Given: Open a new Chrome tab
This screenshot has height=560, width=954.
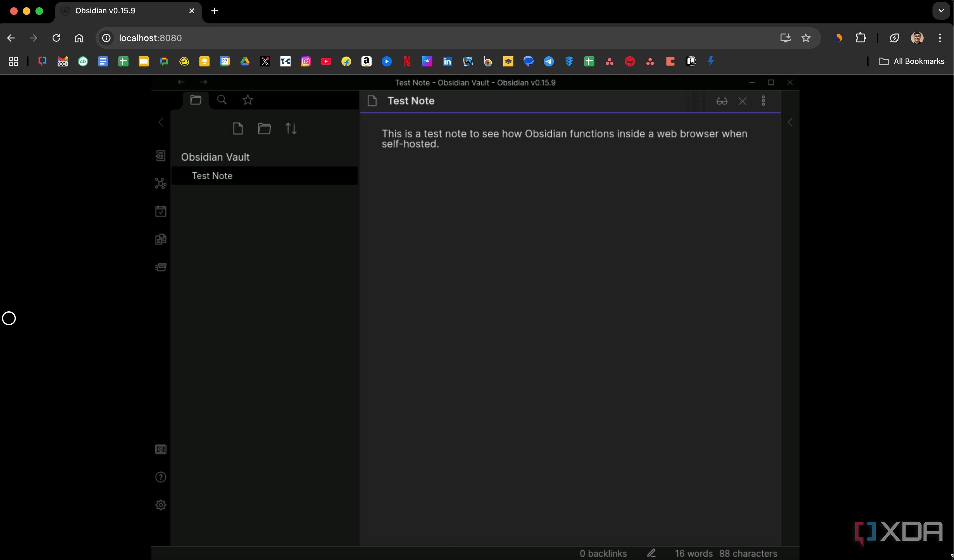Looking at the screenshot, I should coord(214,10).
